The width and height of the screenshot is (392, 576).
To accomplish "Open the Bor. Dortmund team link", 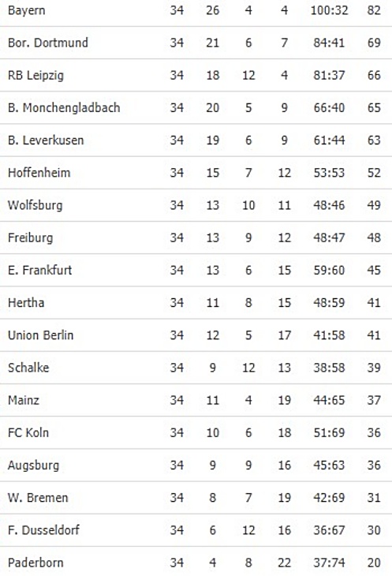I will pos(47,43).
